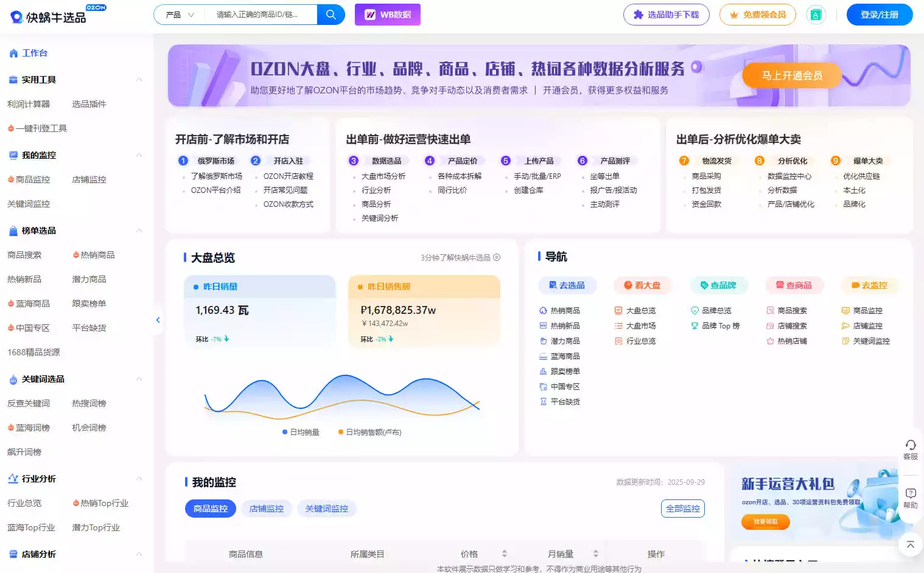Screen dimensions: 924x573
Task: Collapse sidebar with the left arrow handle
Action: point(158,320)
